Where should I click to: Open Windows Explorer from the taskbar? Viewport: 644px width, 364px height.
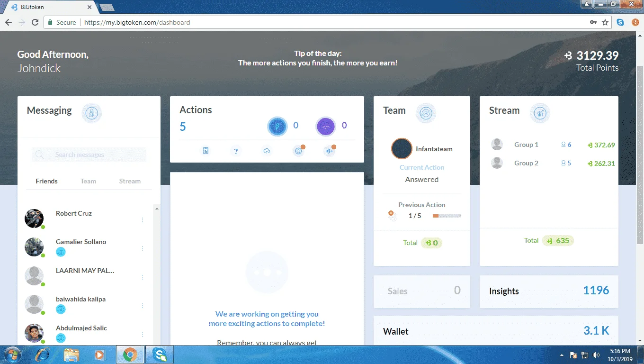72,355
